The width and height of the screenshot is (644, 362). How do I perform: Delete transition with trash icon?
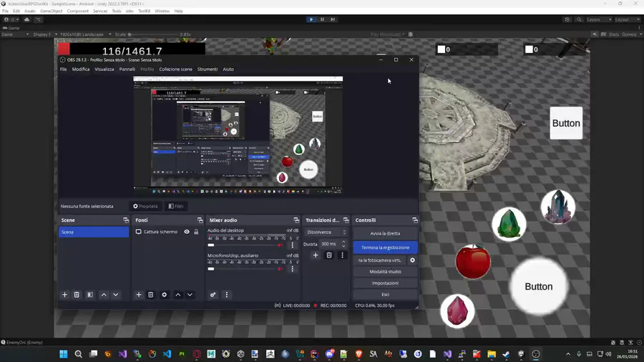point(329,255)
